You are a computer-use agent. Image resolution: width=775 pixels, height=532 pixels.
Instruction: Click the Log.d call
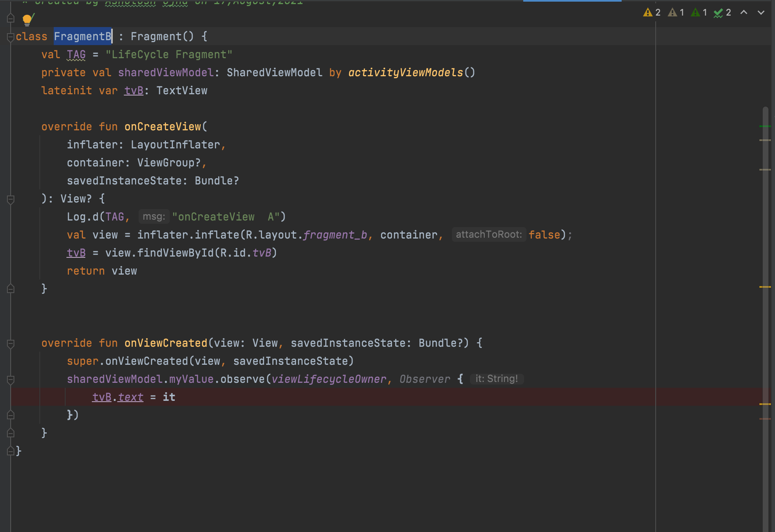coord(83,217)
